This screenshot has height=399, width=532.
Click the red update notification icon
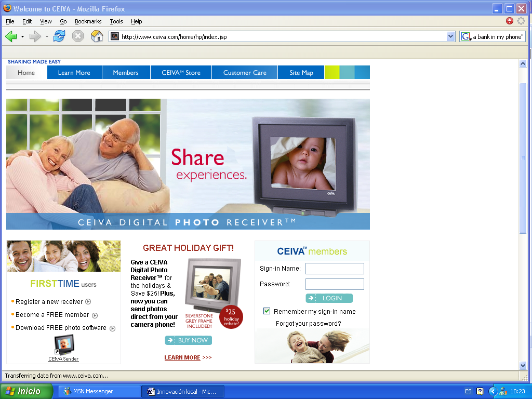(x=509, y=21)
